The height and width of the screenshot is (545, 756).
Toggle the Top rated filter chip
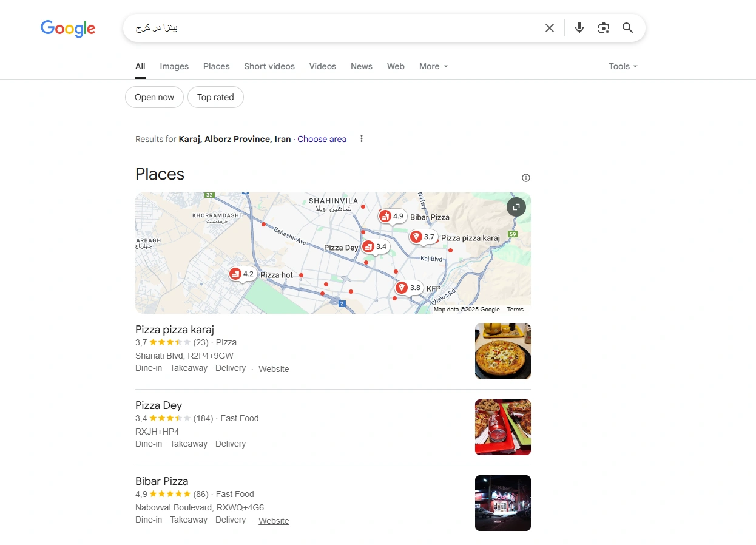pyautogui.click(x=215, y=97)
